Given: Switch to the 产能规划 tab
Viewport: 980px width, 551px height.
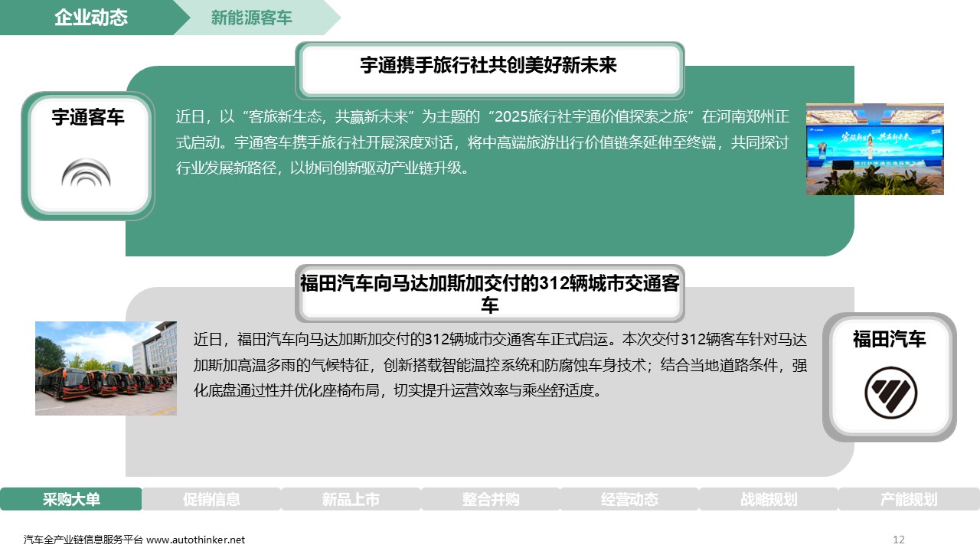Looking at the screenshot, I should (x=909, y=499).
